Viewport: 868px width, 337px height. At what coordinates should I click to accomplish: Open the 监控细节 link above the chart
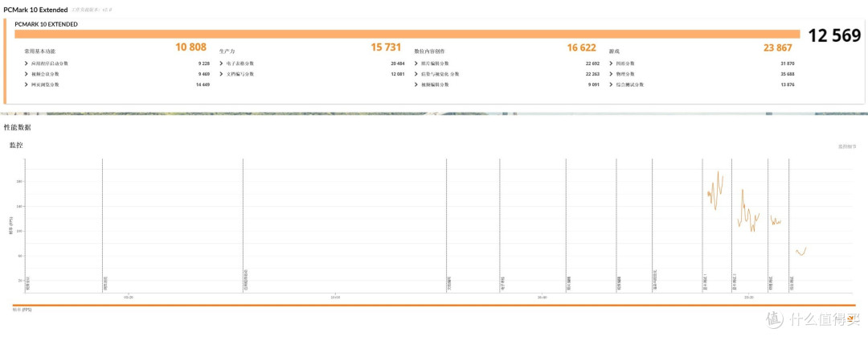pos(846,146)
